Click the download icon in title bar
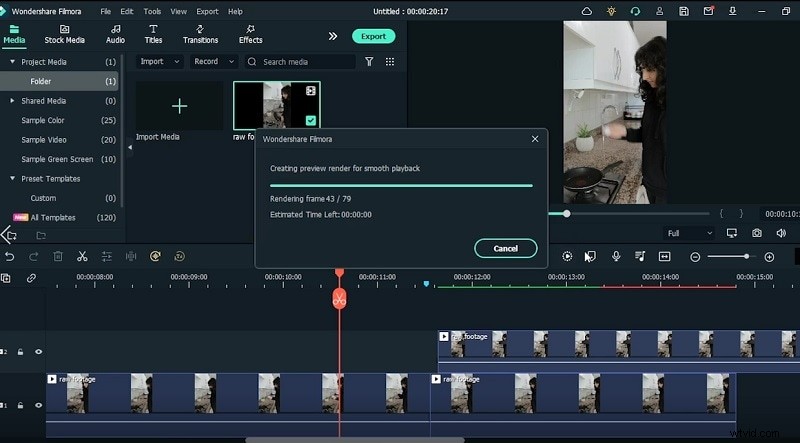 pyautogui.click(x=733, y=11)
